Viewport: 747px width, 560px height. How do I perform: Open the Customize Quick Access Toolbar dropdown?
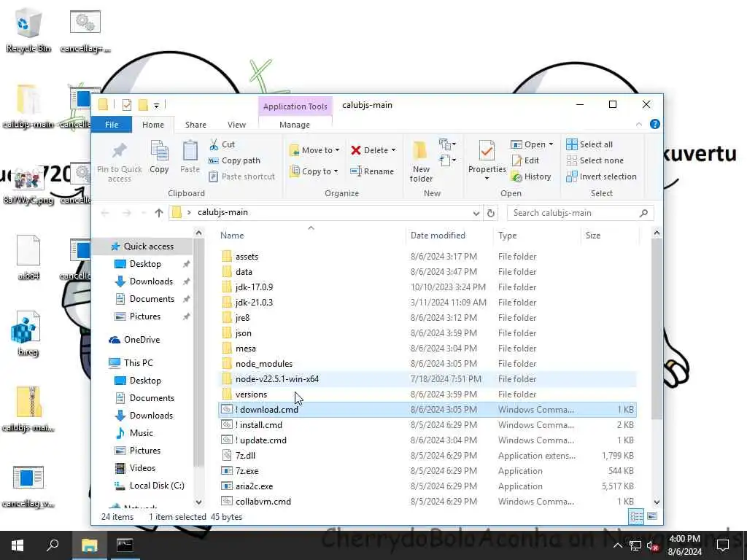156,105
